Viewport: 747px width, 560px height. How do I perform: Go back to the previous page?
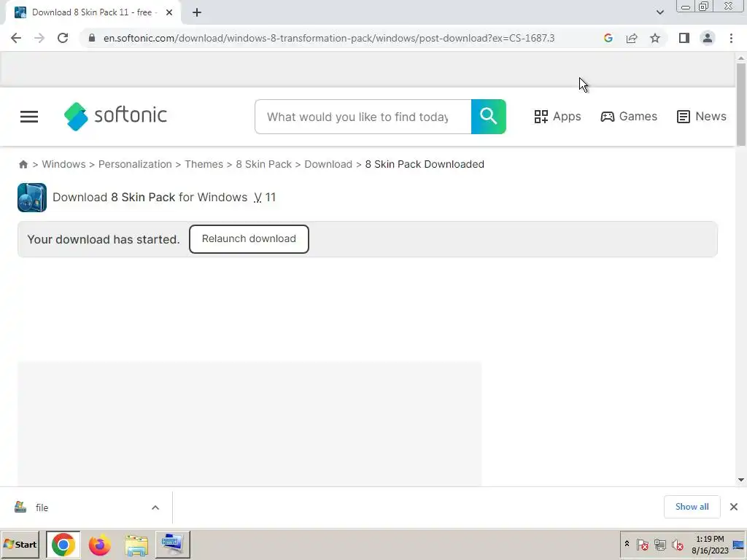pos(16,38)
